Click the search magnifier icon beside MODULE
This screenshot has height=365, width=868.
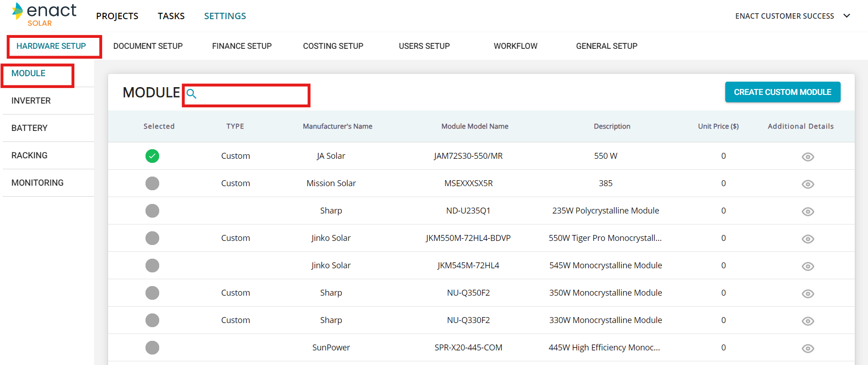[x=192, y=94]
